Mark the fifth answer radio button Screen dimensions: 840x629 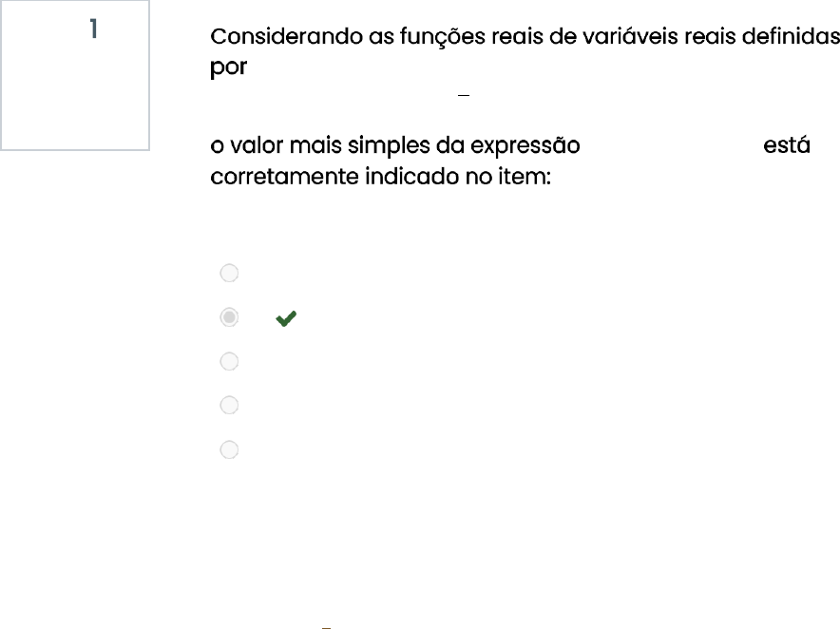tap(229, 449)
